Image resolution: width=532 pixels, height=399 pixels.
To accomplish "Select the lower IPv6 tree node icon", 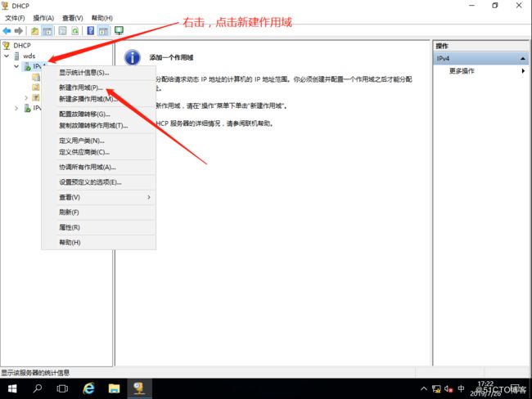I will (x=28, y=108).
